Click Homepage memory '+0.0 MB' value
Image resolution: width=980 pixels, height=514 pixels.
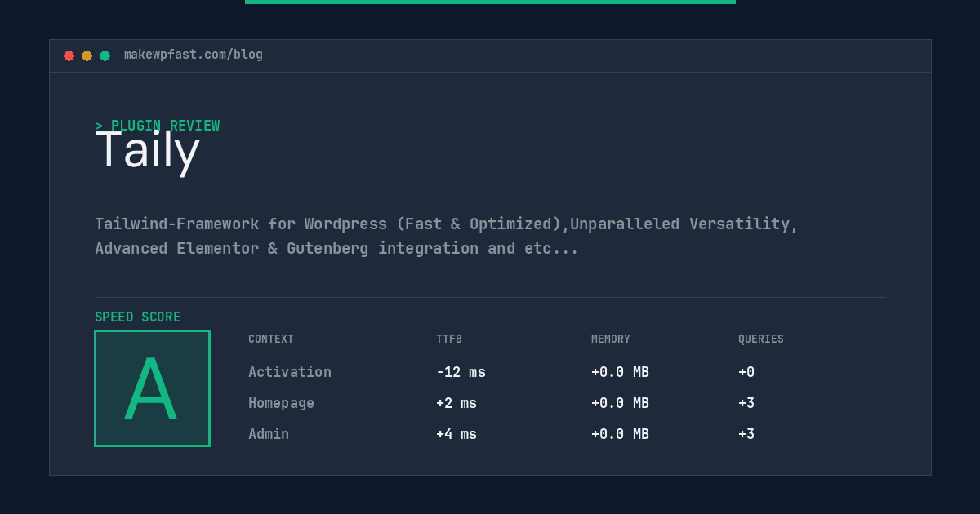tap(620, 403)
